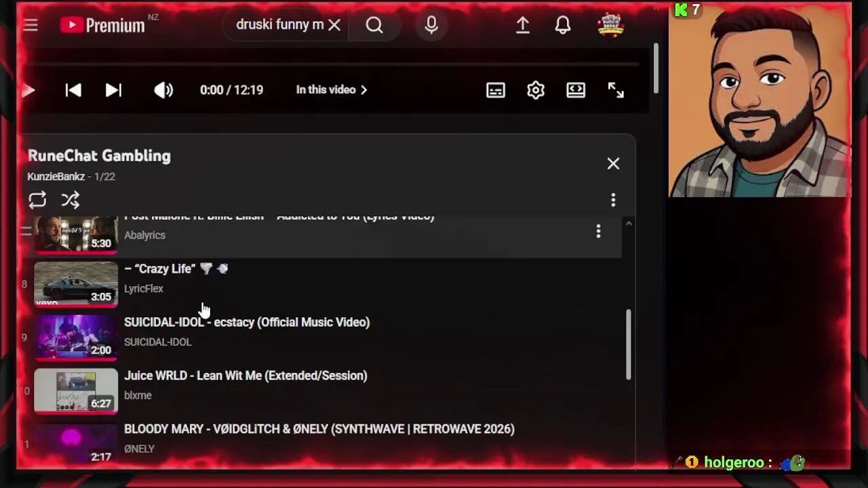The image size is (868, 488).
Task: Play the Crazy Life video thumbnail
Action: tap(76, 284)
